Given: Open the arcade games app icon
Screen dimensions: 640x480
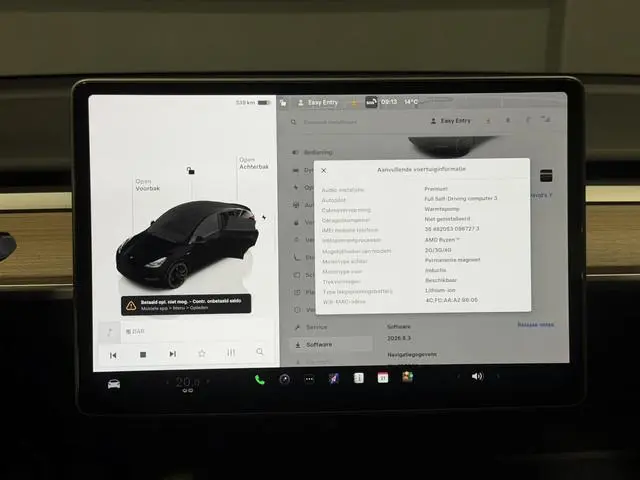Looking at the screenshot, I should coord(407,377).
